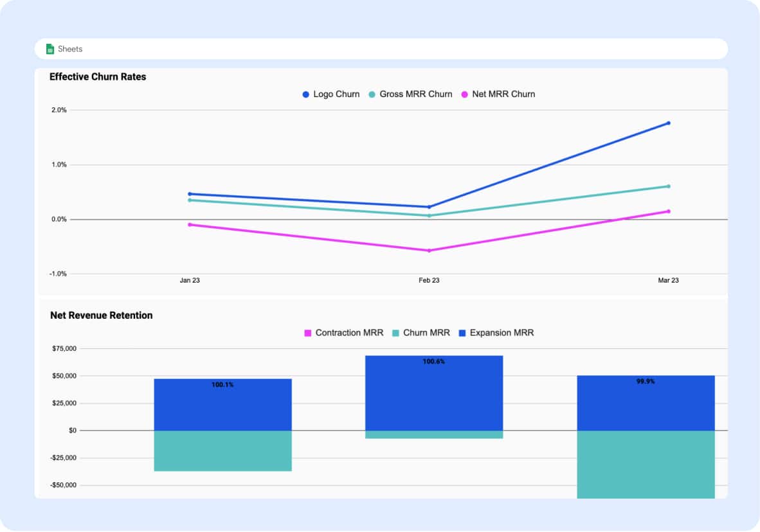Select the Expansion MRR legend swatch

pos(462,333)
